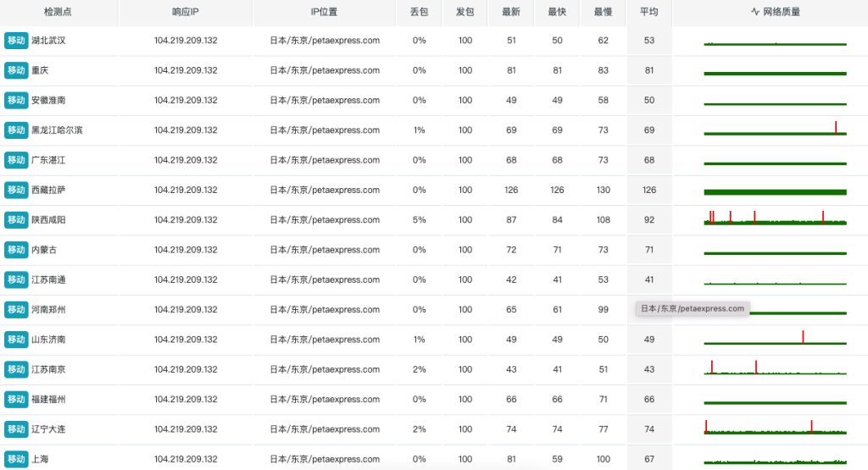Click average value 126 for 西藏拉萨

[648, 190]
